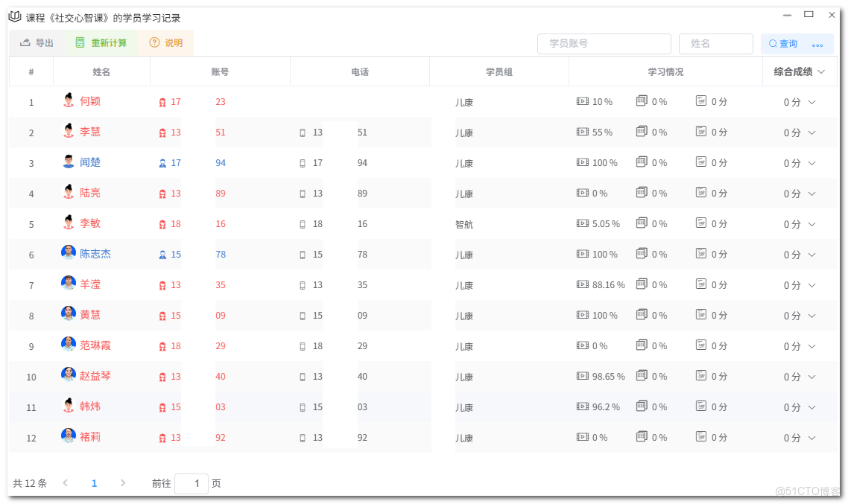
Task: Click the green calculator recalculate icon
Action: point(80,43)
